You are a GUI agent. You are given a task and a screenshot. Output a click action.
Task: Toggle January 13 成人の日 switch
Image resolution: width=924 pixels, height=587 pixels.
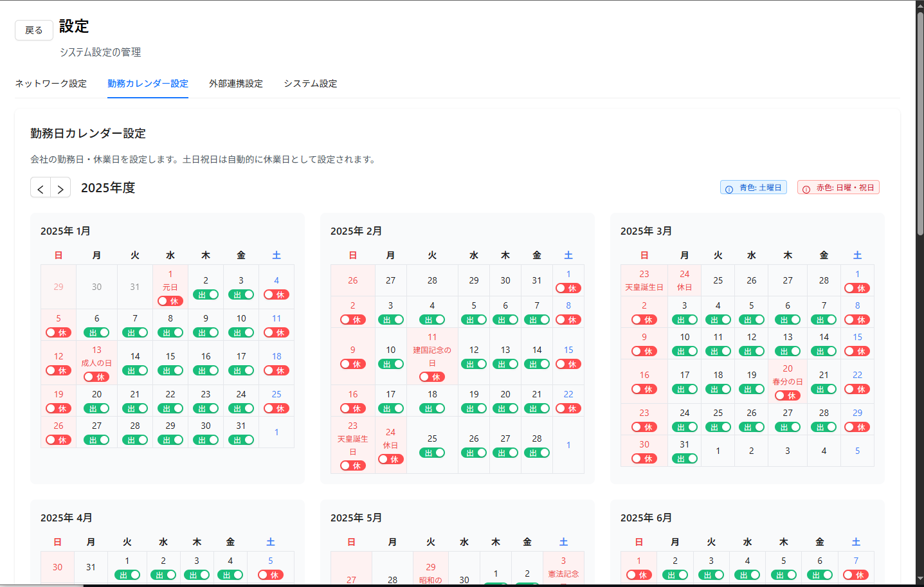point(96,377)
